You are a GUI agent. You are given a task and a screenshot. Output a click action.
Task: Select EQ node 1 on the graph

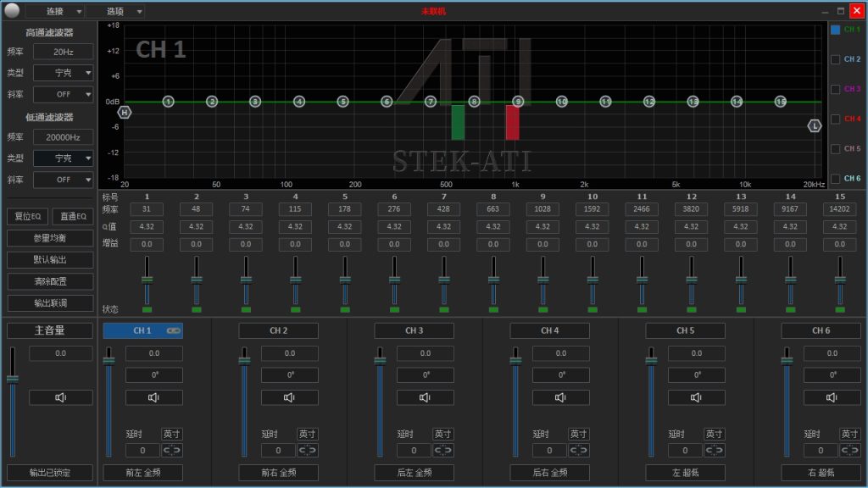[169, 102]
